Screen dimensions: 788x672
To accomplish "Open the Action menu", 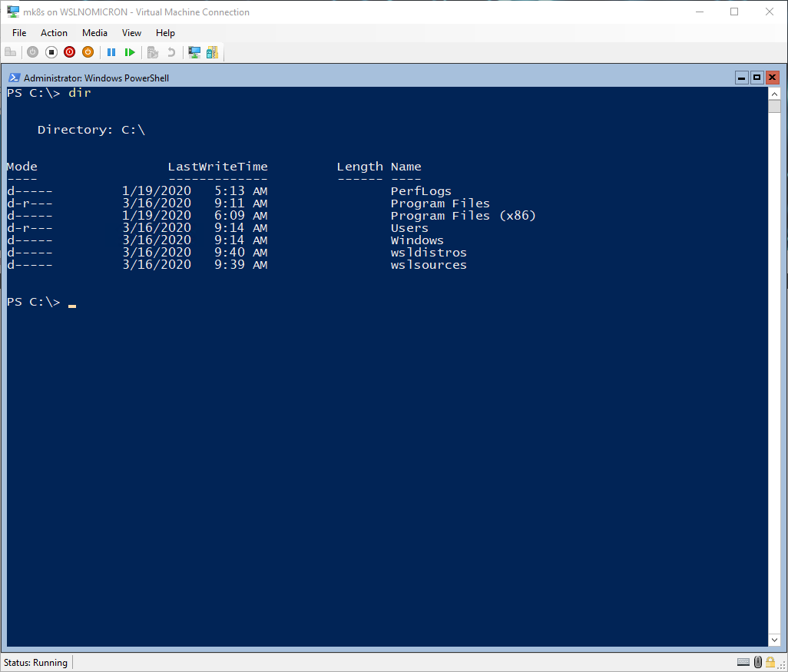I will point(54,33).
